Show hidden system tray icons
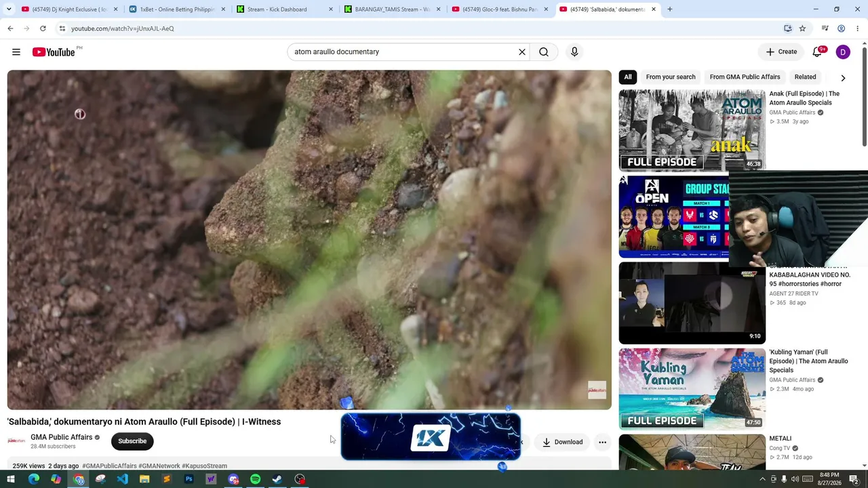 762,479
